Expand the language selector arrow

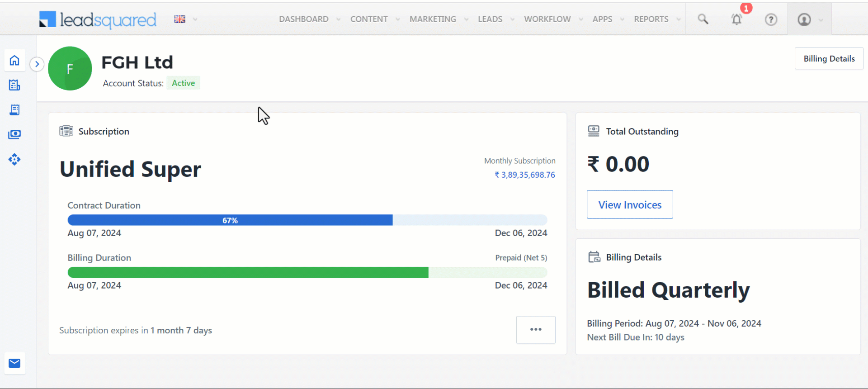tap(195, 19)
